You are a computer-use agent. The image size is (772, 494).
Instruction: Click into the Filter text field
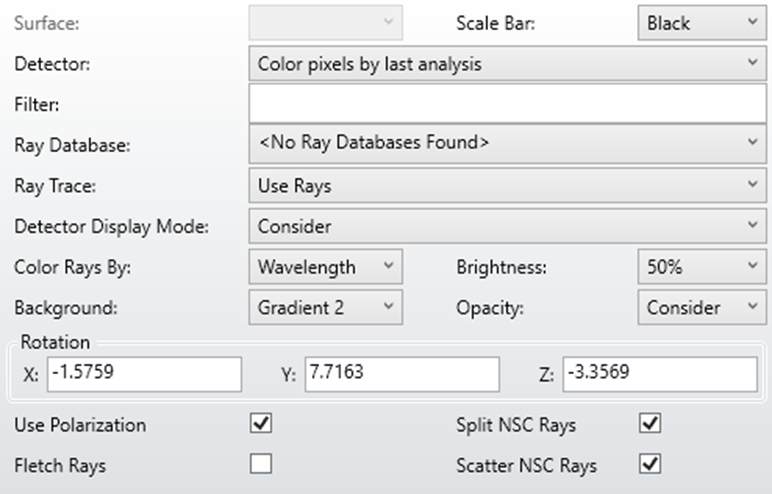(x=506, y=103)
